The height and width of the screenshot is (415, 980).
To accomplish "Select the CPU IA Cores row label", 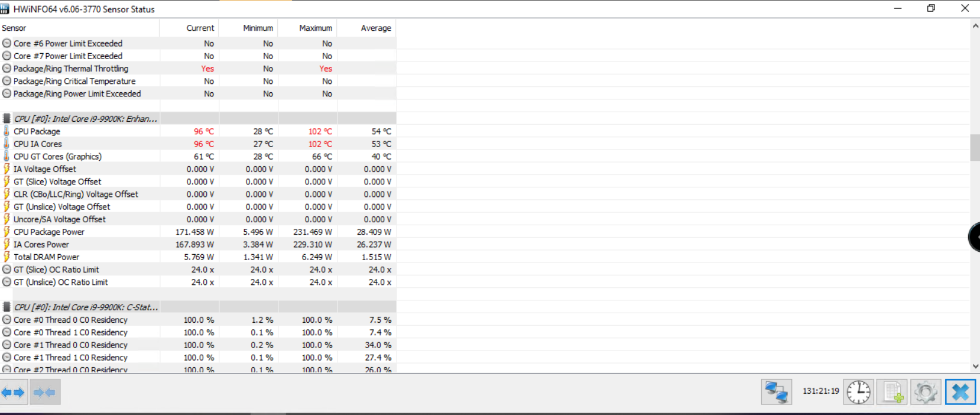I will click(38, 144).
